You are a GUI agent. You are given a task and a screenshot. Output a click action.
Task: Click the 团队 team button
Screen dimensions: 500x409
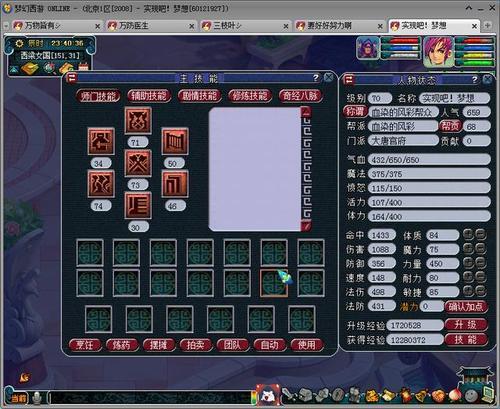click(x=233, y=345)
